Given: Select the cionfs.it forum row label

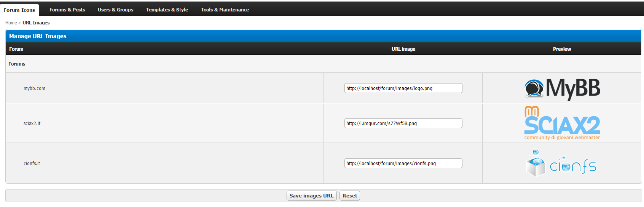Looking at the screenshot, I should [32, 164].
